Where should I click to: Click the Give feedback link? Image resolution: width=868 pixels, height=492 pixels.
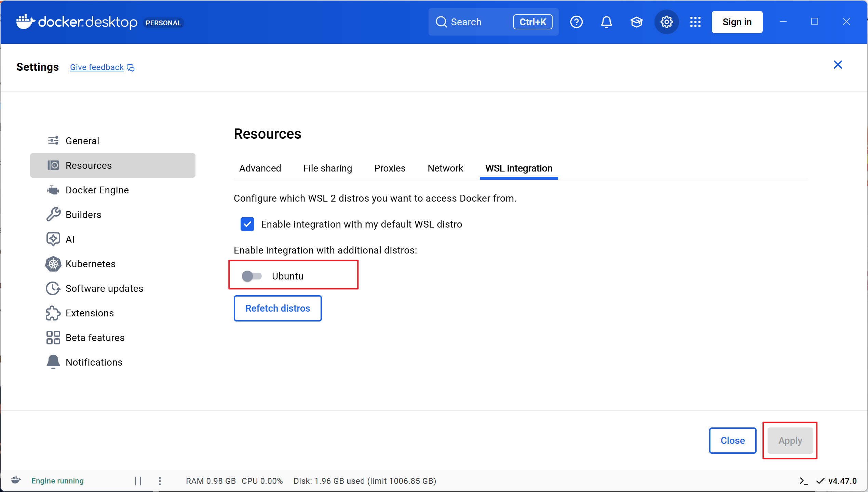(x=97, y=67)
